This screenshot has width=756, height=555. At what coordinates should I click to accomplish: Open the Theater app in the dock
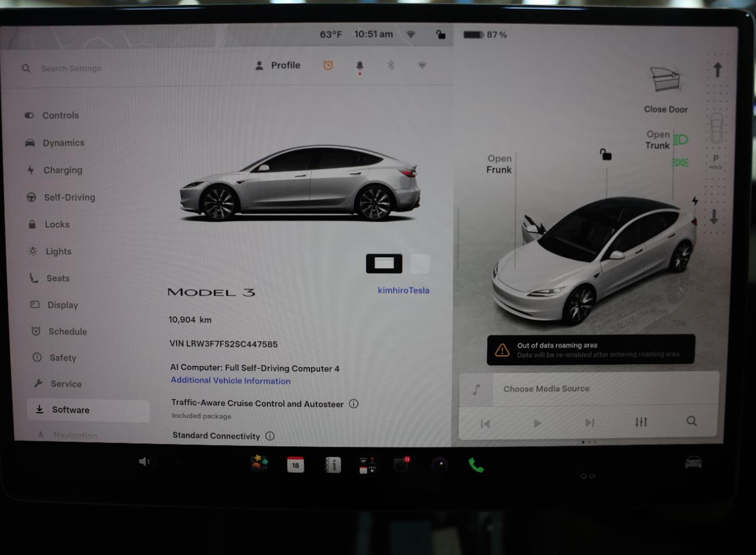[367, 465]
